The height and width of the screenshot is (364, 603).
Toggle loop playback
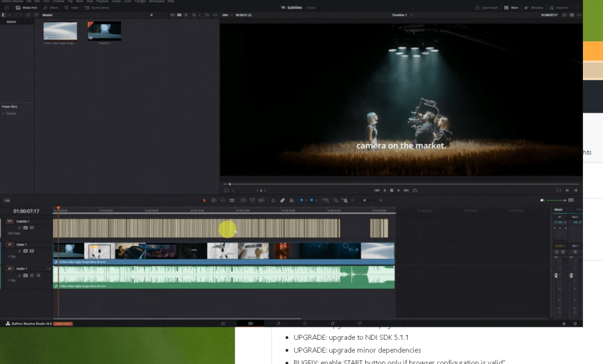[x=415, y=191]
